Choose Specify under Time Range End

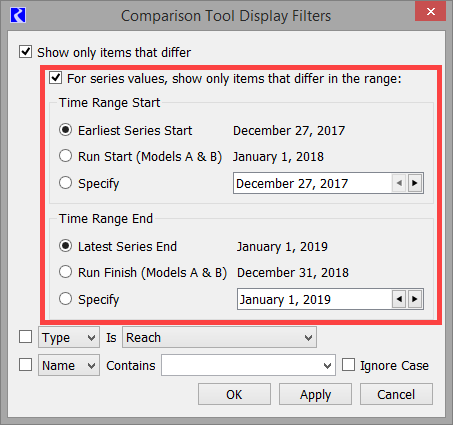(x=65, y=299)
